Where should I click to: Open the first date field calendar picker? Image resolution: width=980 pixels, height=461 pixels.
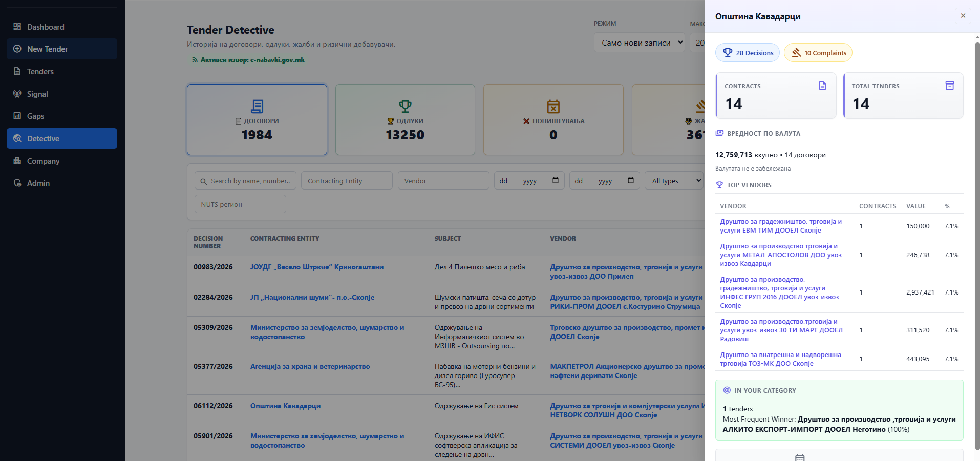pos(556,180)
